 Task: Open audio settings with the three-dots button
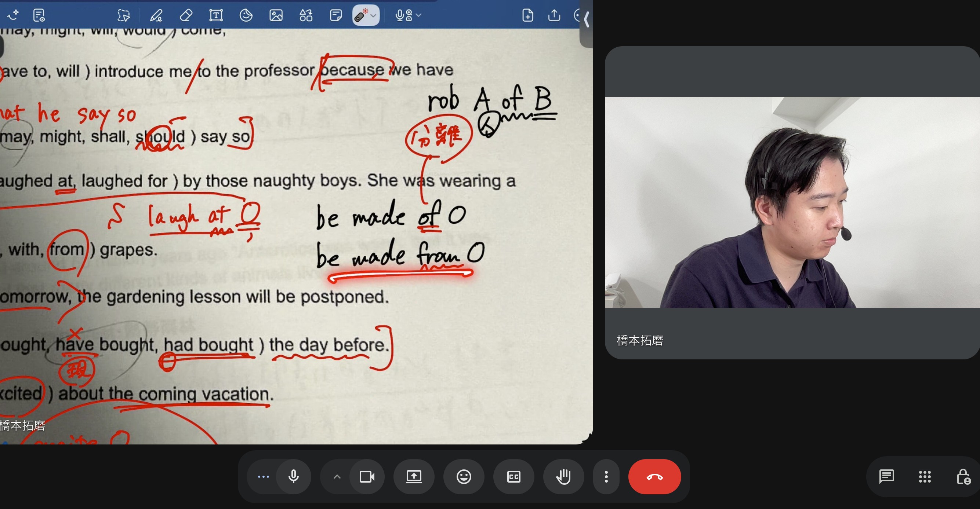pos(263,477)
